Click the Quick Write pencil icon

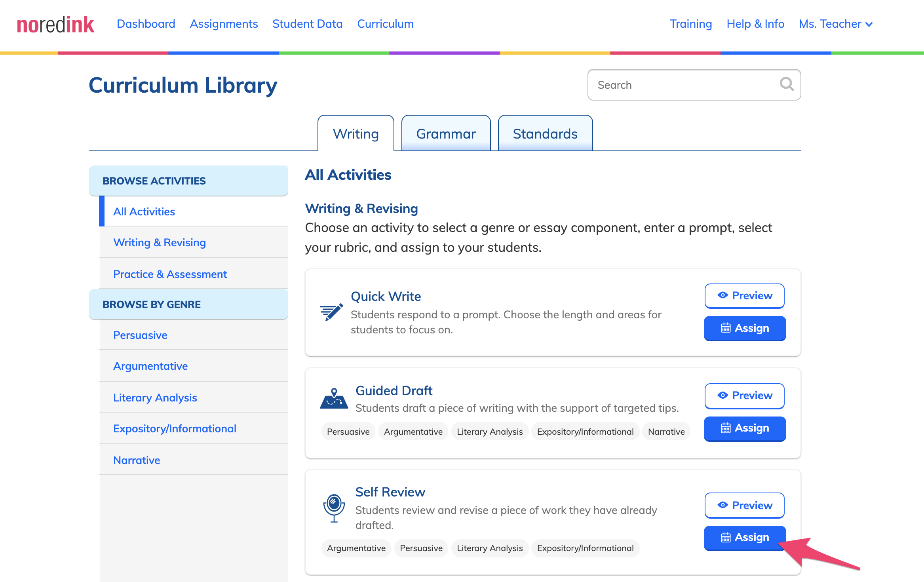coord(331,312)
